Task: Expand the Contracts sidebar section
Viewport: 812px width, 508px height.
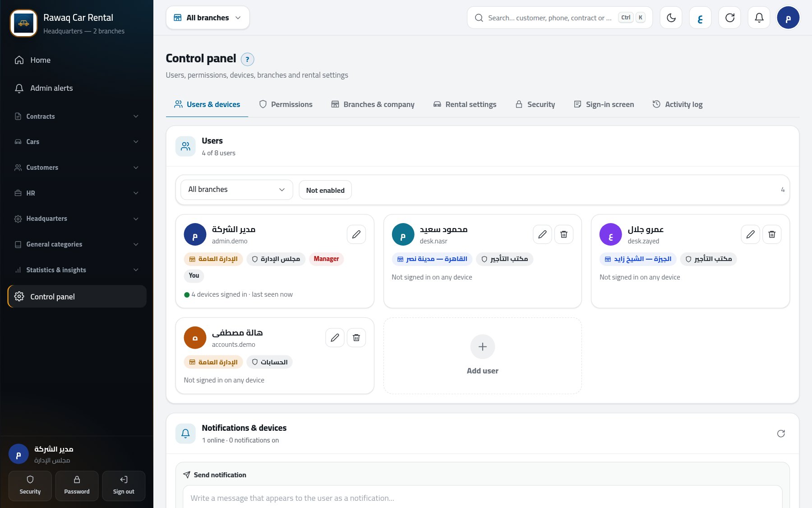Action: (77, 117)
